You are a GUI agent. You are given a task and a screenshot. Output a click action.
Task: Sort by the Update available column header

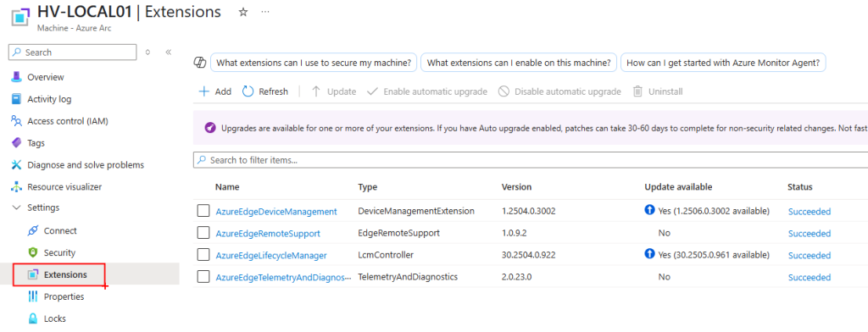coord(678,187)
